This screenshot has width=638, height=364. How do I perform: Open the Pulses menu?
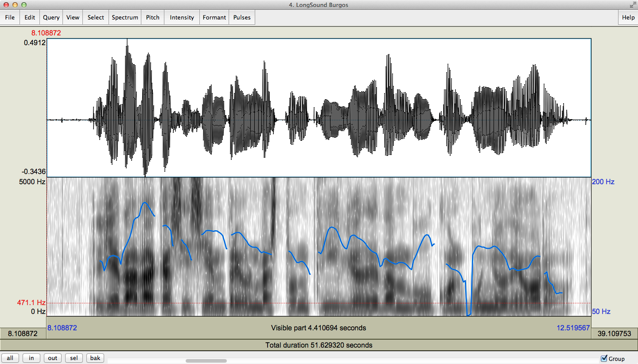pos(242,17)
